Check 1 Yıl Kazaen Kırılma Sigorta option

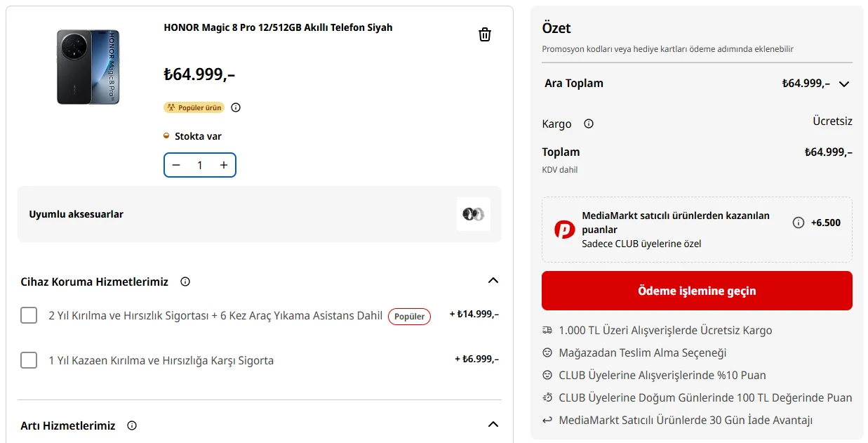click(29, 360)
